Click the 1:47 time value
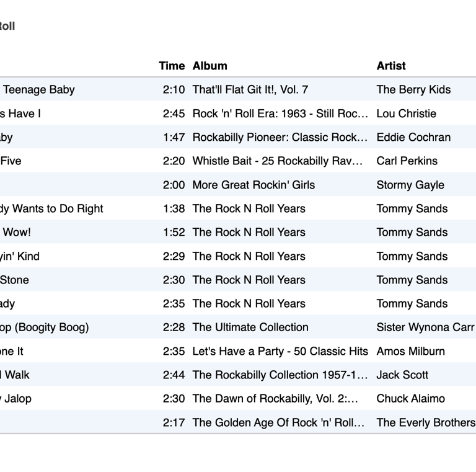The image size is (476, 472). tap(174, 137)
